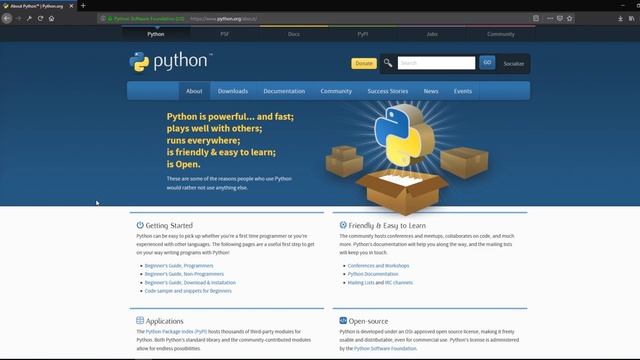
Task: Open Beginner's Guide, Programmers link
Action: [179, 266]
